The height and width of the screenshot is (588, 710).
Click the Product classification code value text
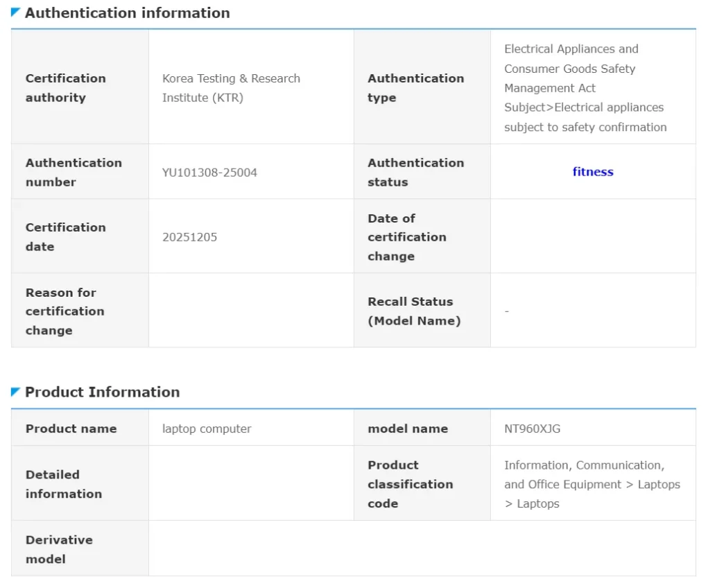[591, 484]
